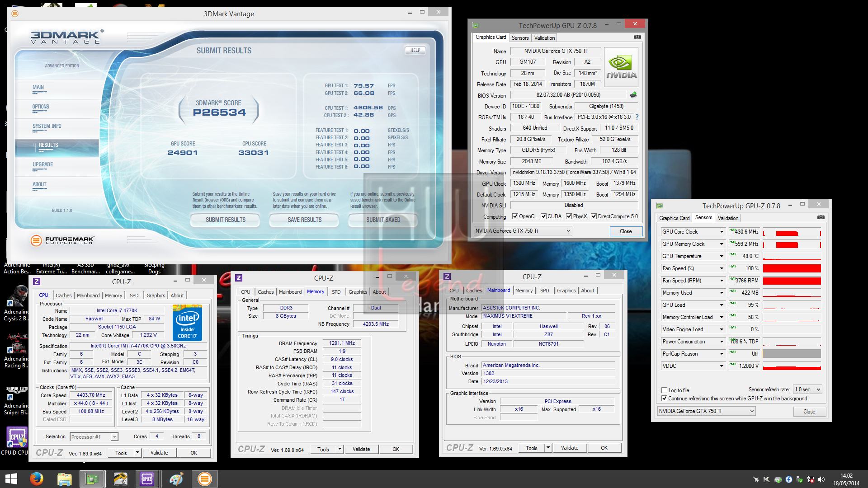Viewport: 868px width, 488px height.
Task: Open SPD tab in CPU-Z Memory window
Action: click(336, 292)
